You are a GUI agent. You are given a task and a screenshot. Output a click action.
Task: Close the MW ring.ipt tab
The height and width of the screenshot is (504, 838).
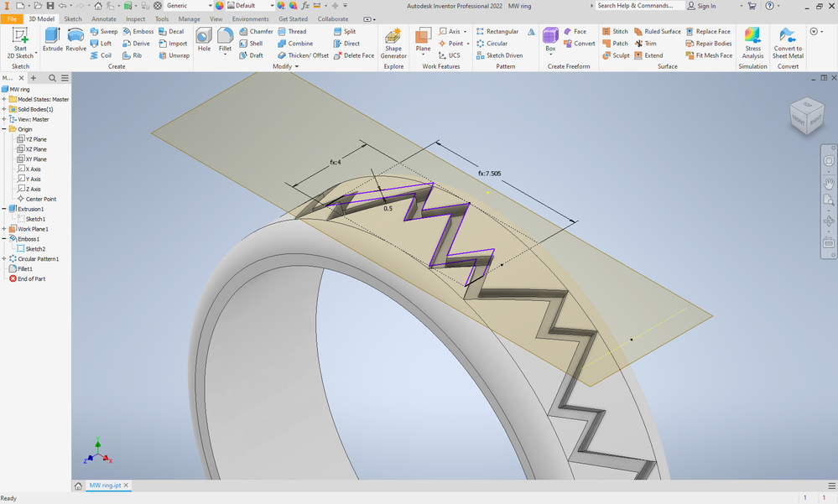[126, 486]
